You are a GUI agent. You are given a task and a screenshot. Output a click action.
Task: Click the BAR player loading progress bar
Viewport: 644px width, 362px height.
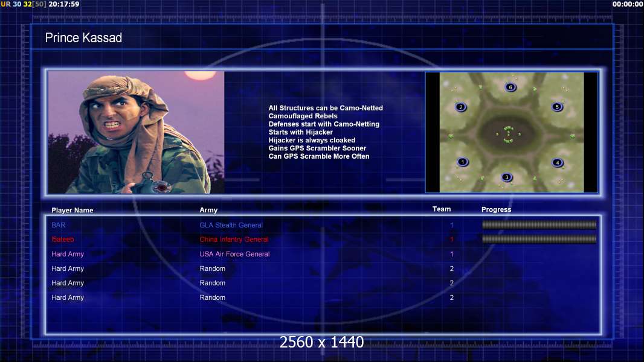(x=539, y=224)
